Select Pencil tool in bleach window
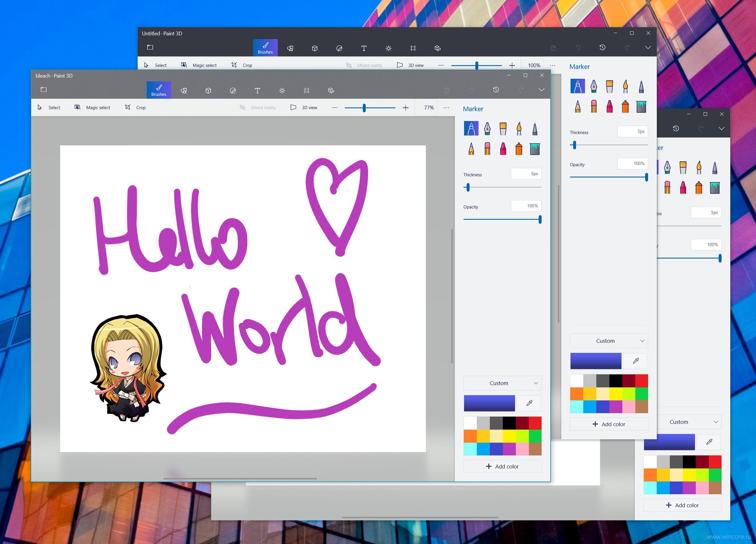This screenshot has width=756, height=544. [471, 148]
